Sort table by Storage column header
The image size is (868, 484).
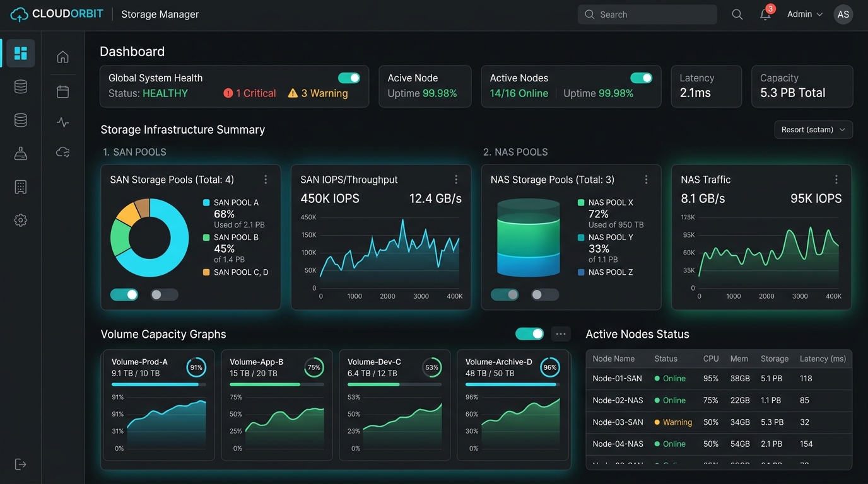[775, 359]
